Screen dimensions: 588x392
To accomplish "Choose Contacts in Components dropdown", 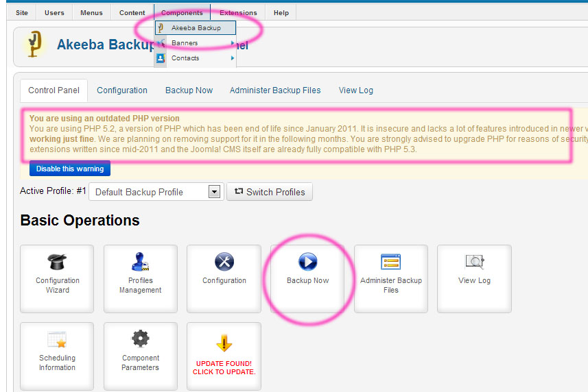I will point(196,58).
